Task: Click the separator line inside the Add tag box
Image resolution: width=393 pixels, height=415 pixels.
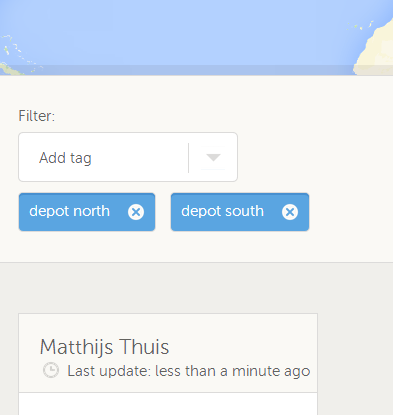Action: click(189, 158)
